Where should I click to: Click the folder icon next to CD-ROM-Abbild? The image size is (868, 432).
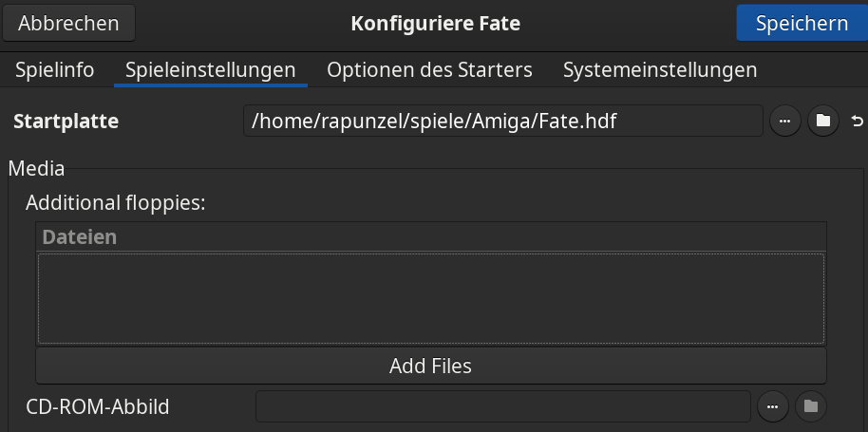(x=811, y=406)
